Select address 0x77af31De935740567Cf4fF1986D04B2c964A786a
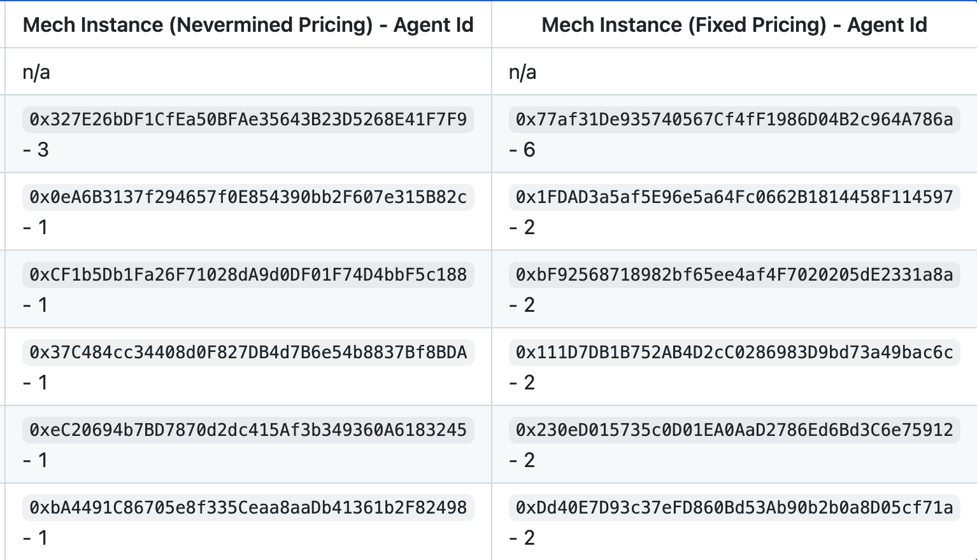 pos(734,120)
